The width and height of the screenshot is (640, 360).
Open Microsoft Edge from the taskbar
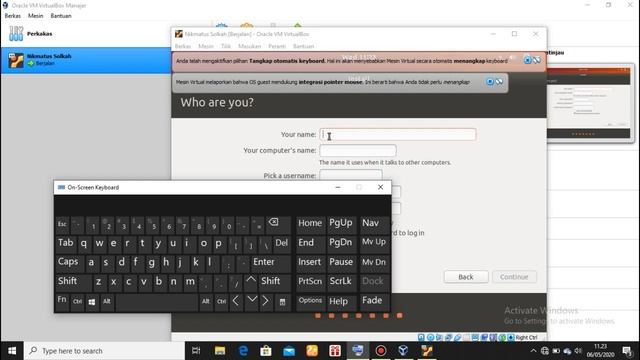[x=243, y=351]
